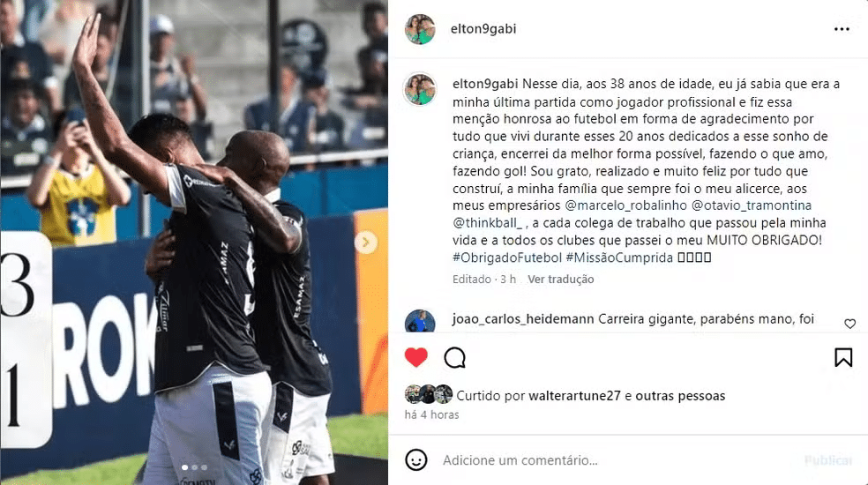Click Ver tradução to translate caption
This screenshot has width=868, height=485.
click(x=561, y=279)
